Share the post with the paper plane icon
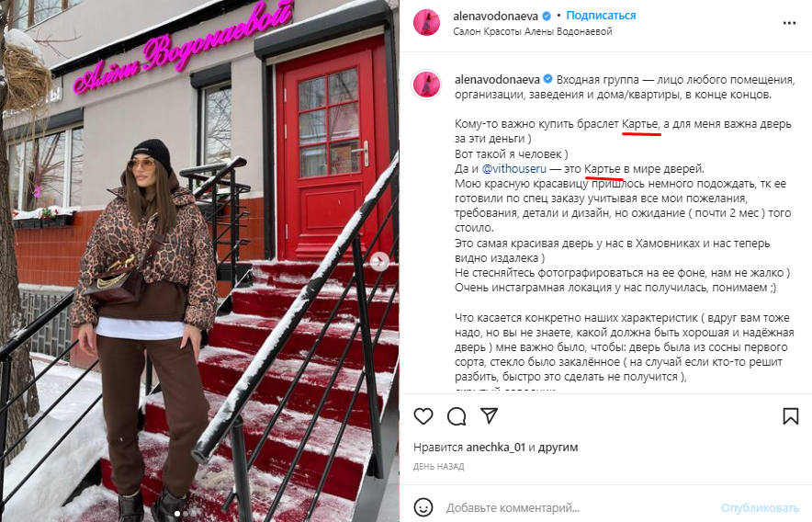The image size is (812, 522). point(489,415)
